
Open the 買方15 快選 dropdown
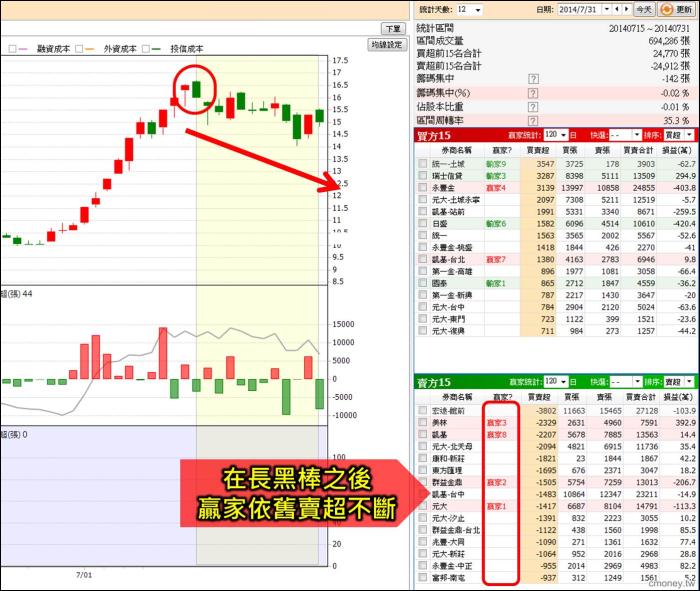point(637,135)
